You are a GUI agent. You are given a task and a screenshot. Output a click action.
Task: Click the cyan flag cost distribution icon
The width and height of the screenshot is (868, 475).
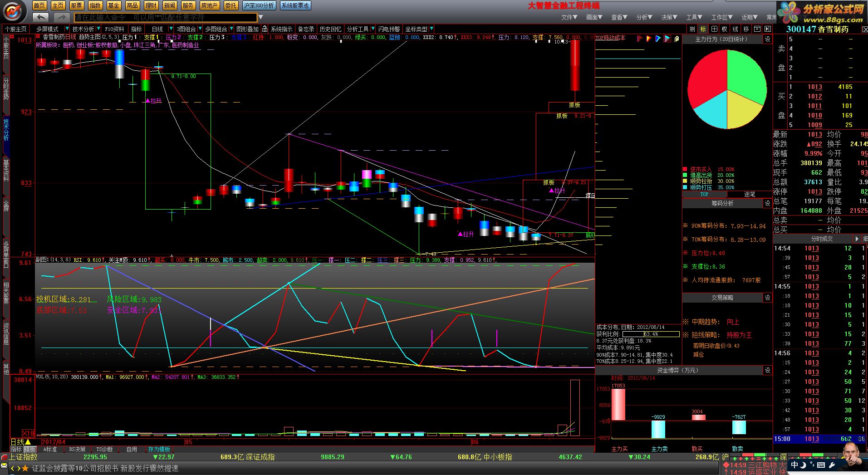click(x=667, y=39)
